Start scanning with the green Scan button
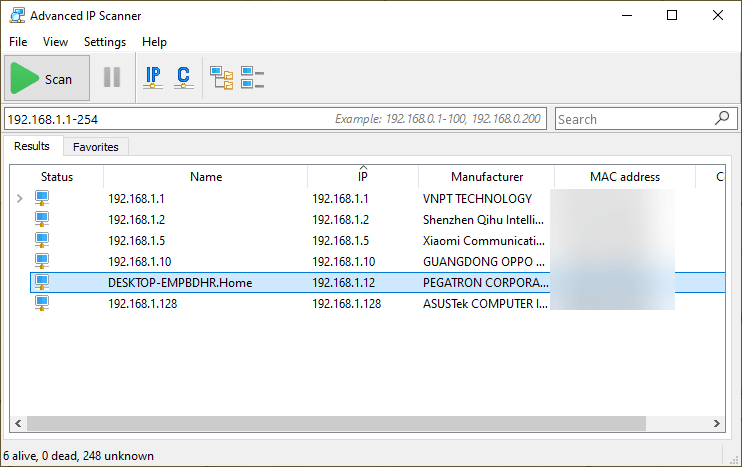 [46, 79]
